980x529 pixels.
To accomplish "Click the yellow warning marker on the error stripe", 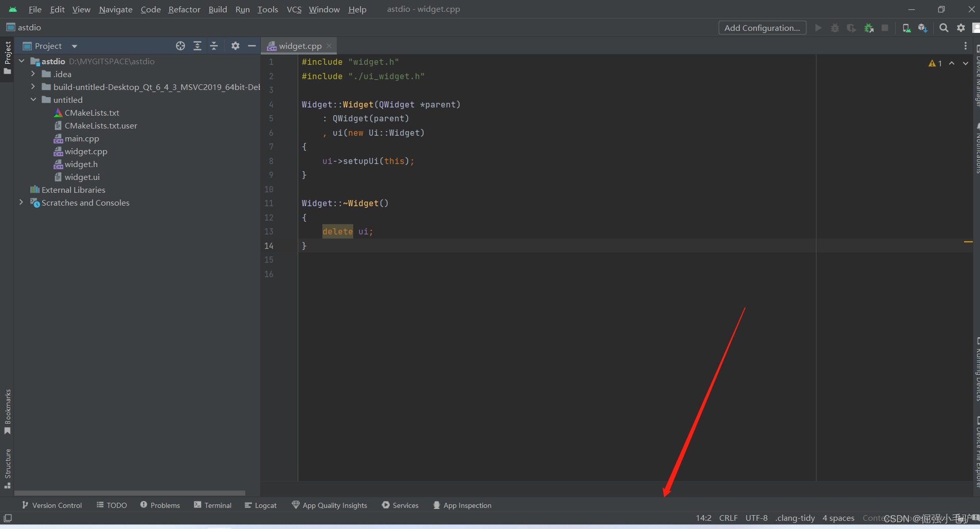I will (968, 242).
